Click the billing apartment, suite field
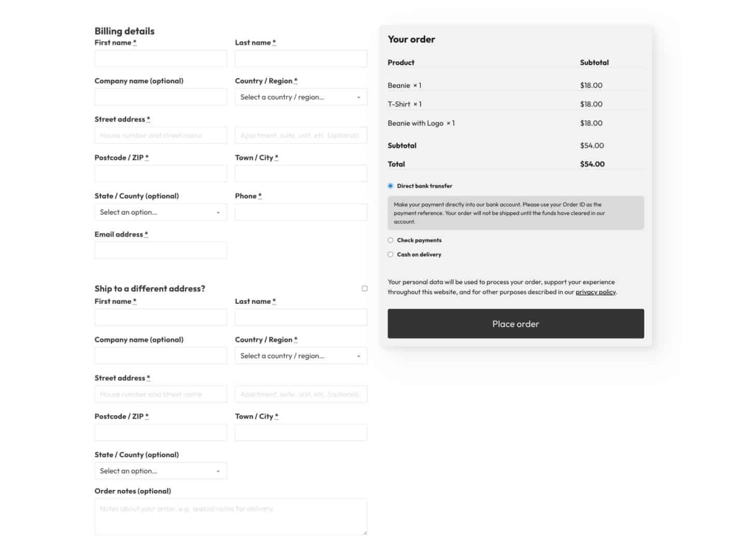Viewport: 747px width, 560px height. (301, 135)
